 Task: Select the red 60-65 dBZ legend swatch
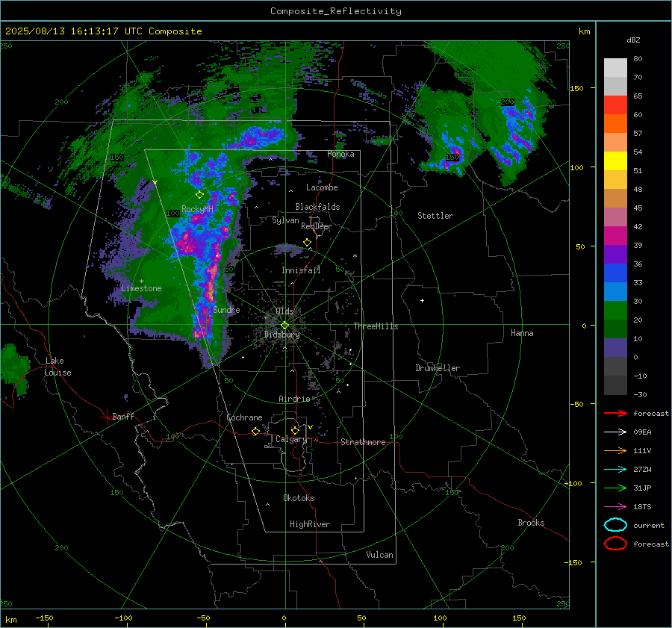pyautogui.click(x=615, y=105)
